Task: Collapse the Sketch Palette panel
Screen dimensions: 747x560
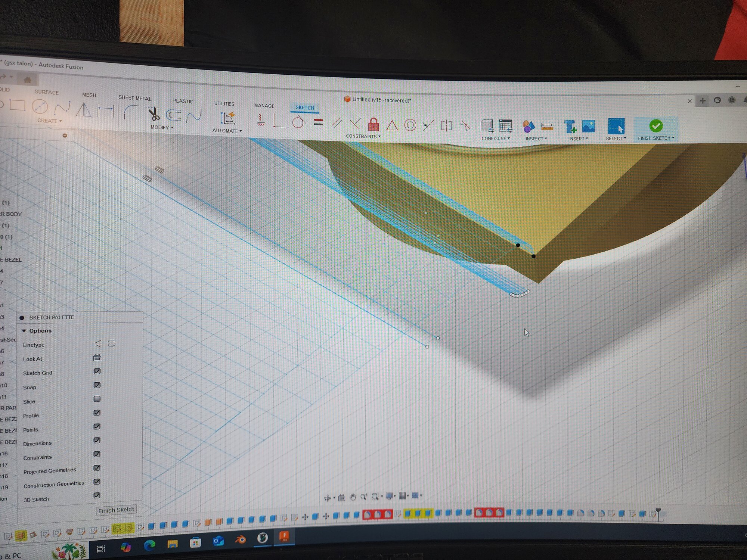Action: (22, 317)
